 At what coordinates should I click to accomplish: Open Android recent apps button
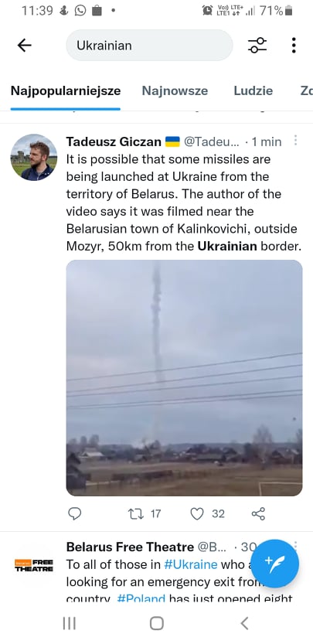coord(69,623)
